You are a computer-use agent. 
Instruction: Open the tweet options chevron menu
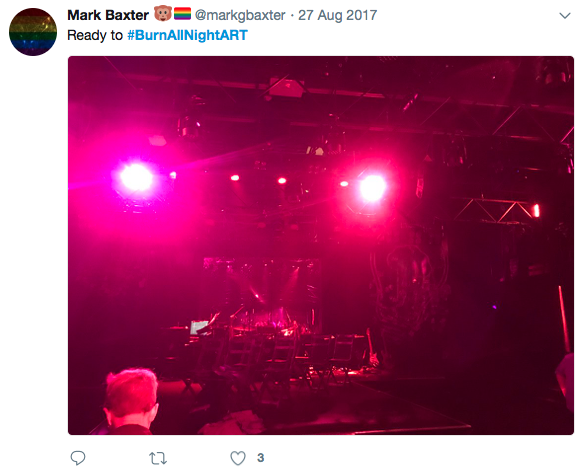tap(565, 16)
